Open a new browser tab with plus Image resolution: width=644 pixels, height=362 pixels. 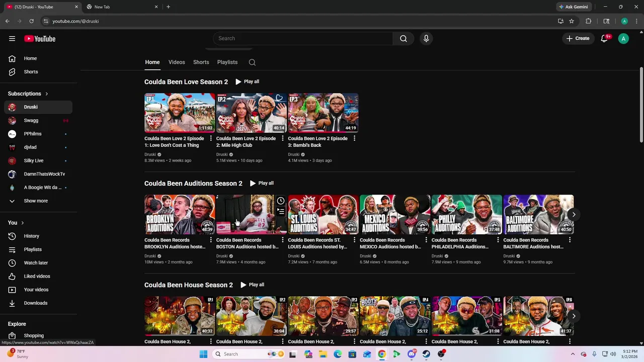(168, 7)
